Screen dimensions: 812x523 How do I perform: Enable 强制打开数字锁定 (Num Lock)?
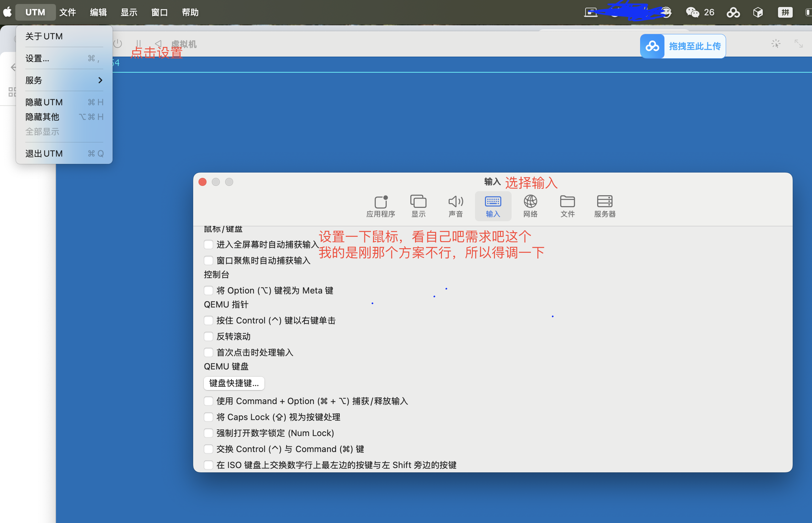[208, 433]
